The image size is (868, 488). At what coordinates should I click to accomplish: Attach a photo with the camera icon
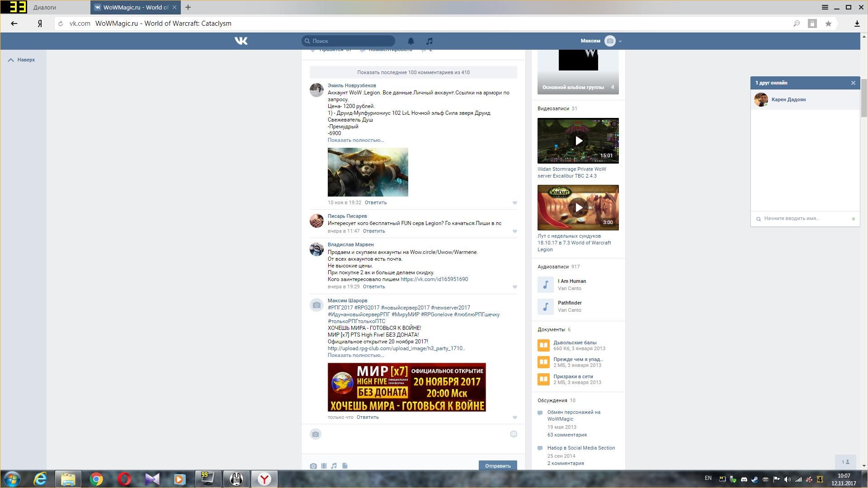point(313,466)
